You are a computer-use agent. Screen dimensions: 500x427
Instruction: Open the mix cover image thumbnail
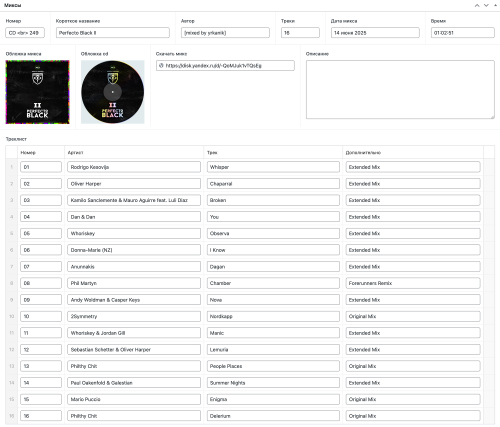tap(37, 92)
